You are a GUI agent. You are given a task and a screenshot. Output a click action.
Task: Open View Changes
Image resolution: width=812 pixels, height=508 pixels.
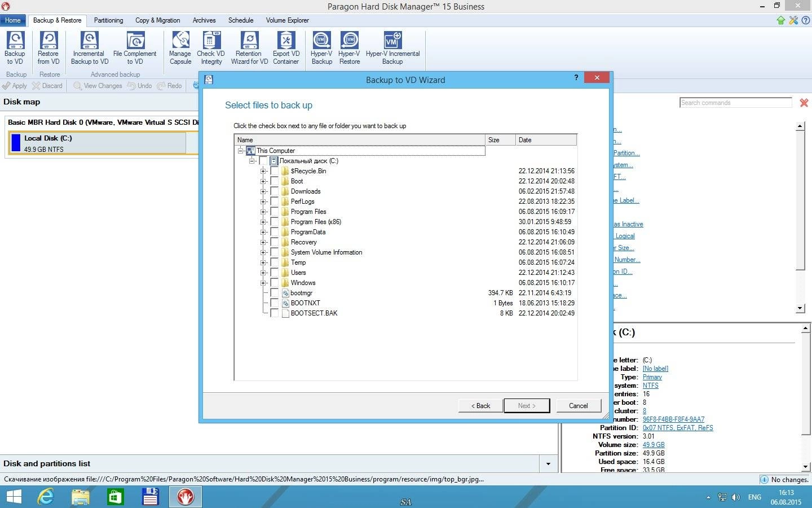pyautogui.click(x=97, y=86)
